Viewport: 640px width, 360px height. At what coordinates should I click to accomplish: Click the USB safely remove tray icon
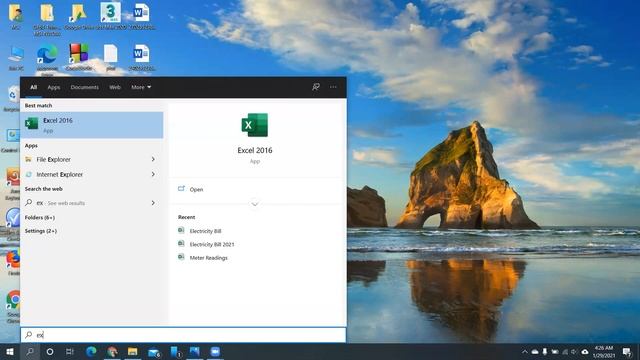[544, 351]
